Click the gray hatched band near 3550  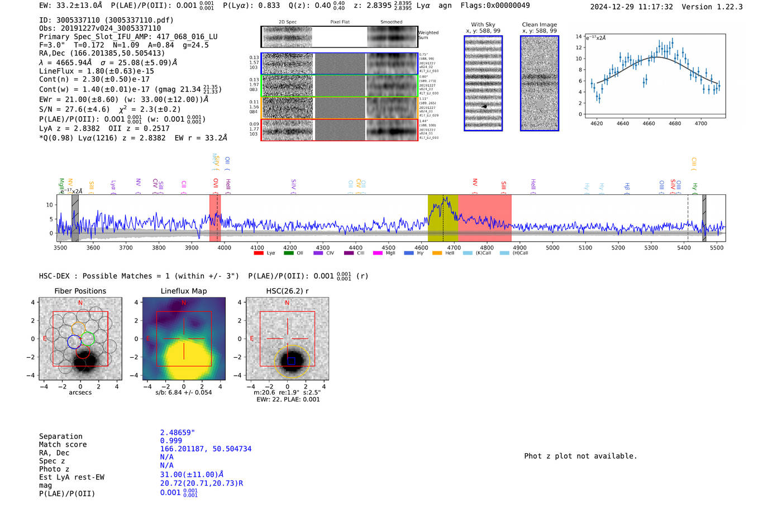click(75, 218)
